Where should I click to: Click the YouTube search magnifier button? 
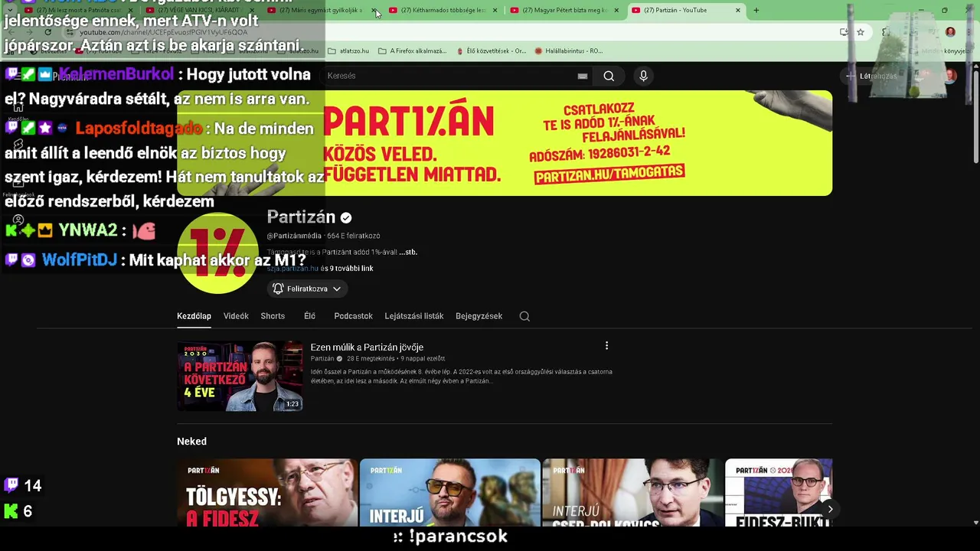coord(609,76)
